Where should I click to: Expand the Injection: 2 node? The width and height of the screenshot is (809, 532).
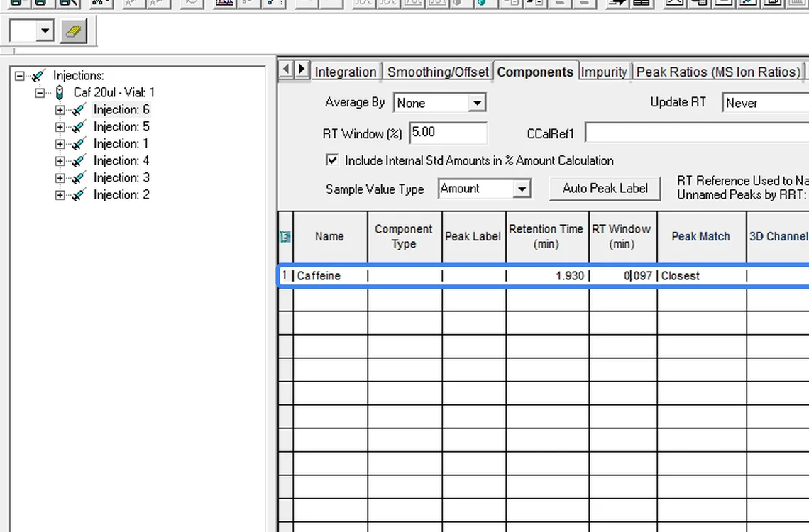click(60, 195)
